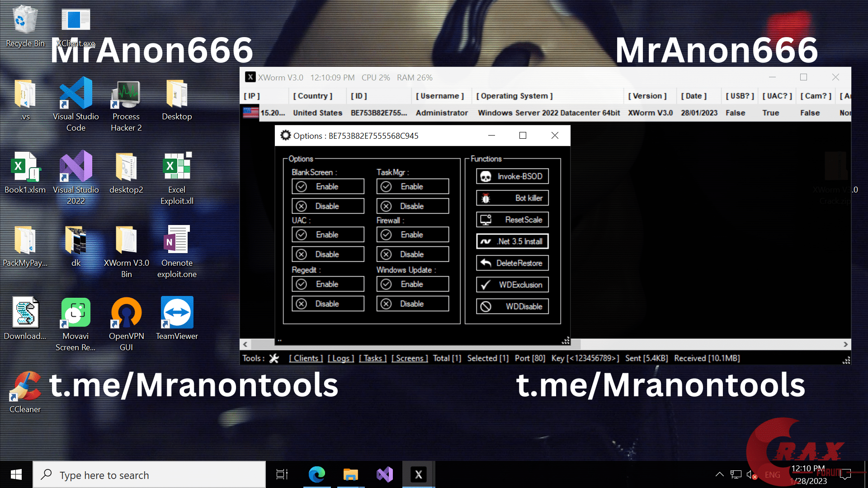Click the ResetScale button

512,220
